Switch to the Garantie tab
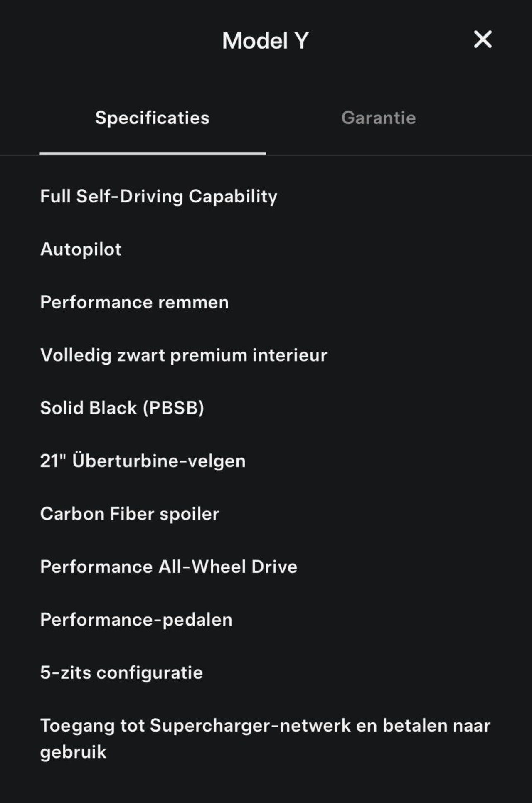Viewport: 532px width, 803px height. [378, 118]
